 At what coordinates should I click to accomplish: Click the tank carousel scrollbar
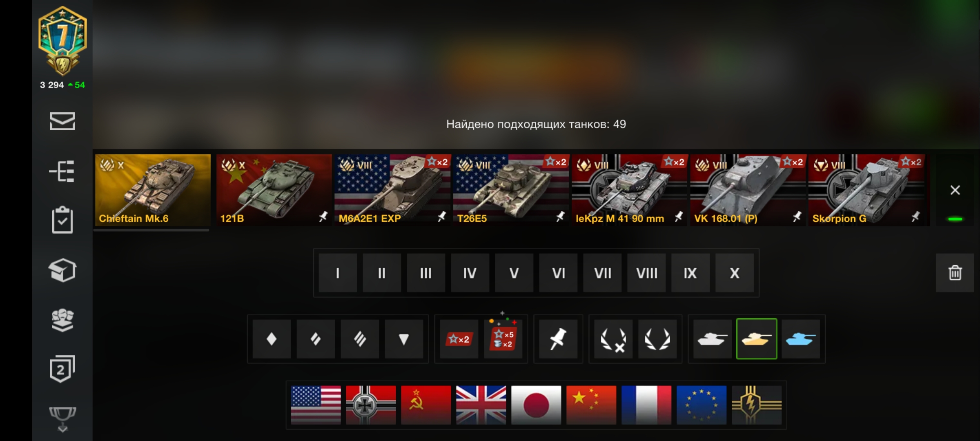coord(151,230)
